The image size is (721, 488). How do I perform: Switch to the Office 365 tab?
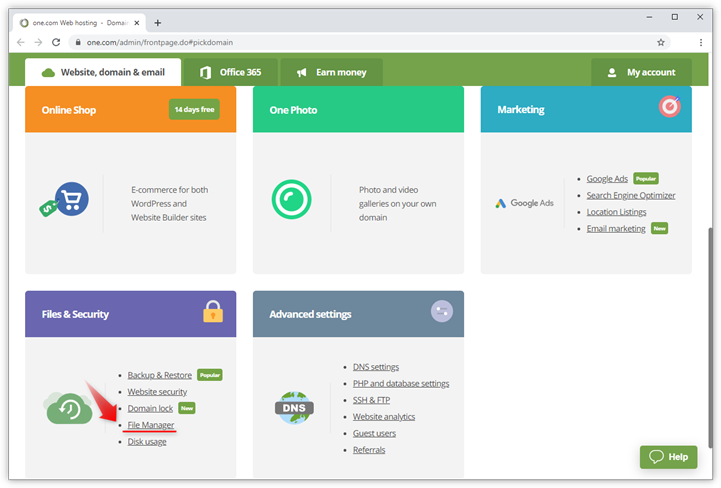tap(231, 72)
